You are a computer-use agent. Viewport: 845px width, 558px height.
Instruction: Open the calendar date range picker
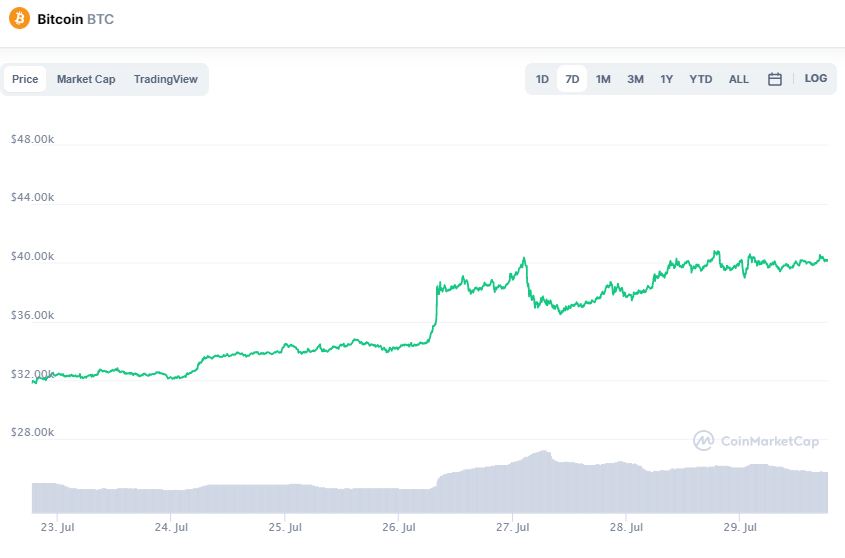(x=774, y=79)
